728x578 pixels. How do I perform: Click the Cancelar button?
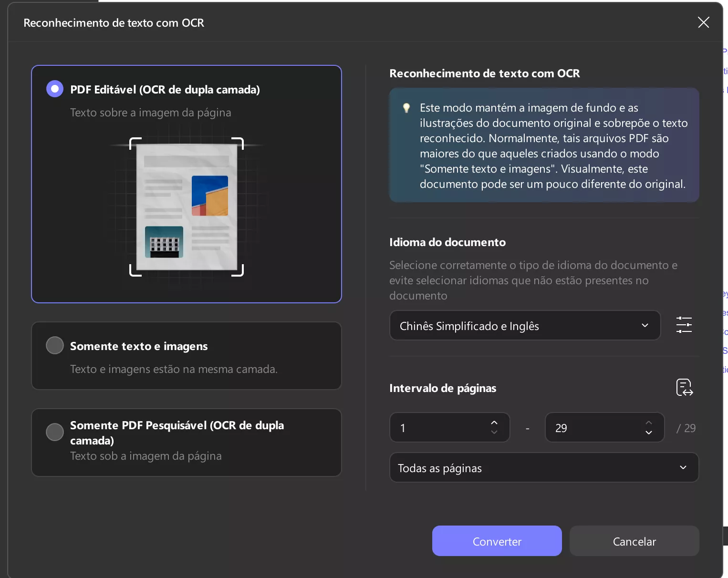(634, 541)
